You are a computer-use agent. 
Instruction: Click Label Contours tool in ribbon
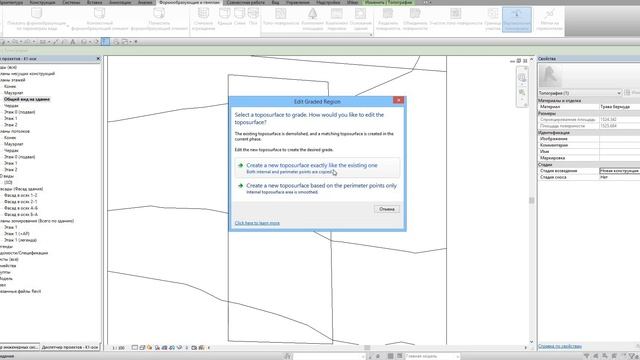(x=549, y=19)
